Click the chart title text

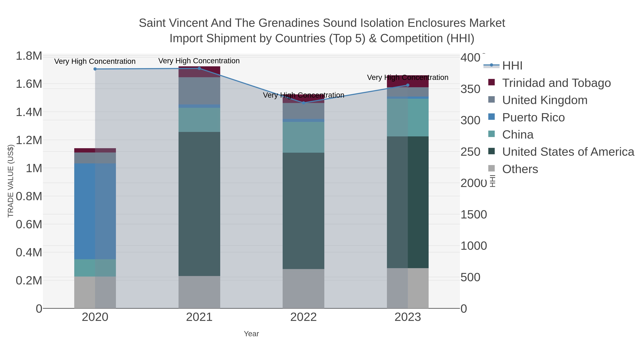coord(322,31)
